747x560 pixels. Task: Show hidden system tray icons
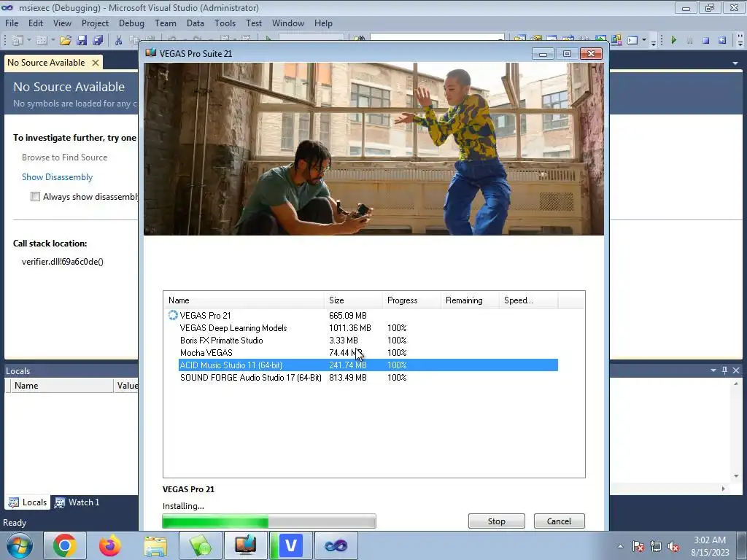point(620,547)
